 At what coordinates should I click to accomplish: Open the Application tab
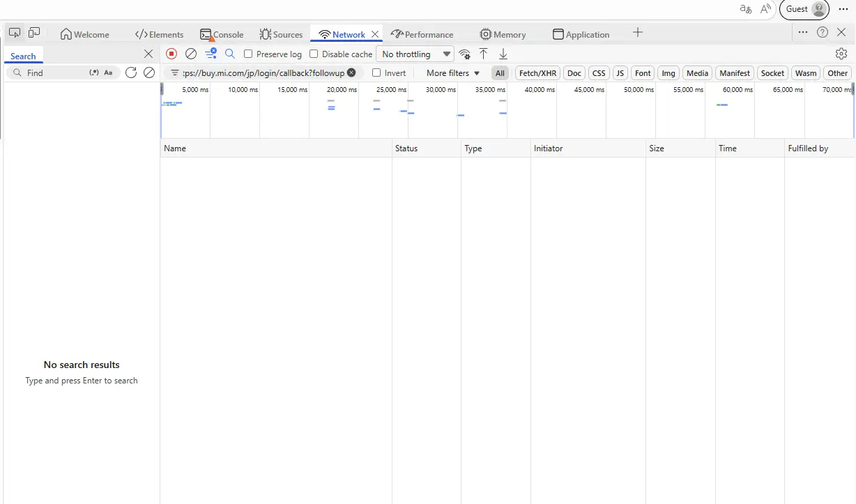point(581,34)
